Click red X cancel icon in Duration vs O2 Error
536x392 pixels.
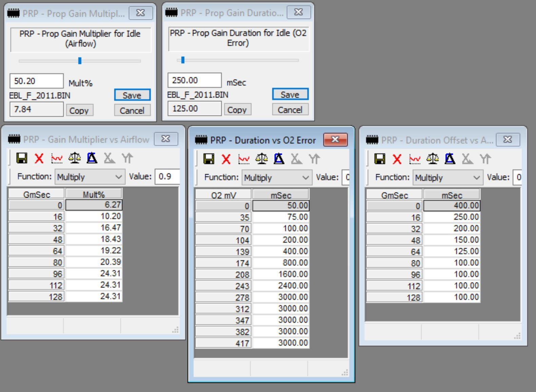pyautogui.click(x=226, y=159)
